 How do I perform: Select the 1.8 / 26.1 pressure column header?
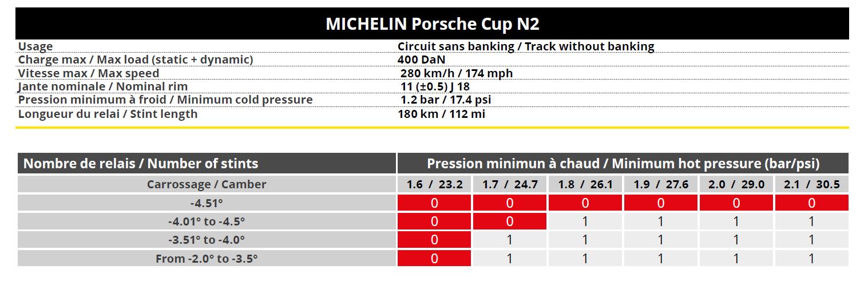585,184
